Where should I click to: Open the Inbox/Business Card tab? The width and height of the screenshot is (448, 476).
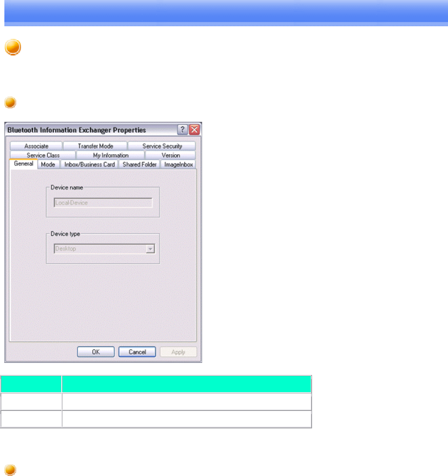click(89, 165)
